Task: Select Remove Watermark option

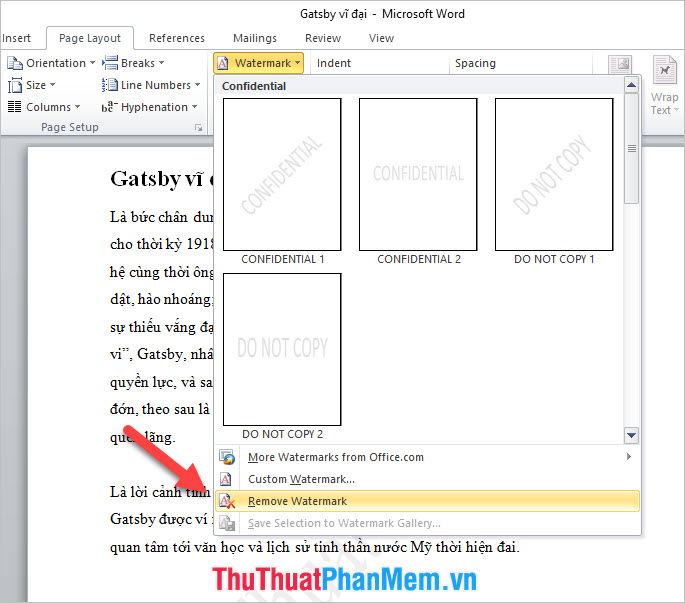Action: [428, 501]
